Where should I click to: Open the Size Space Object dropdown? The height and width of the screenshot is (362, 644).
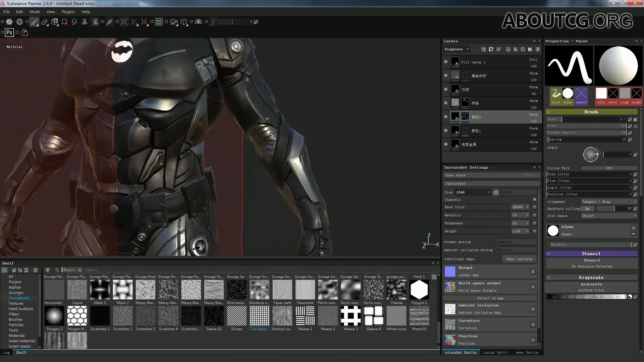pos(609,216)
